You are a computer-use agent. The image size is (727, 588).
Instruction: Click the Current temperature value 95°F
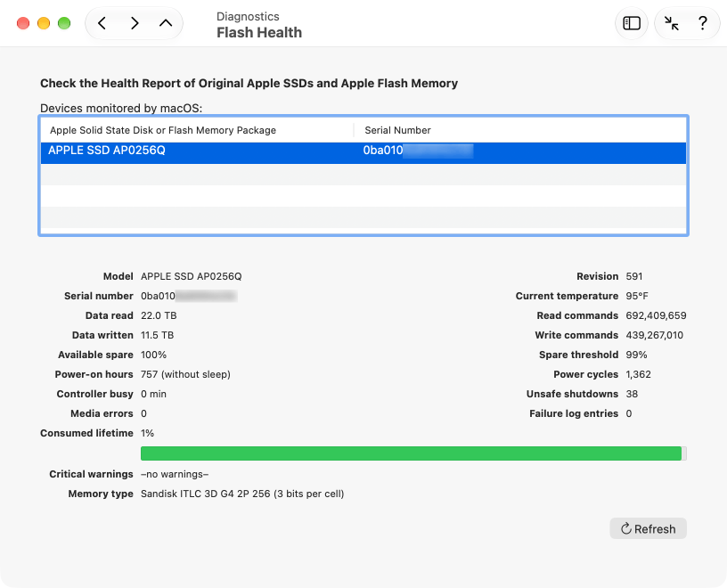pyautogui.click(x=637, y=296)
